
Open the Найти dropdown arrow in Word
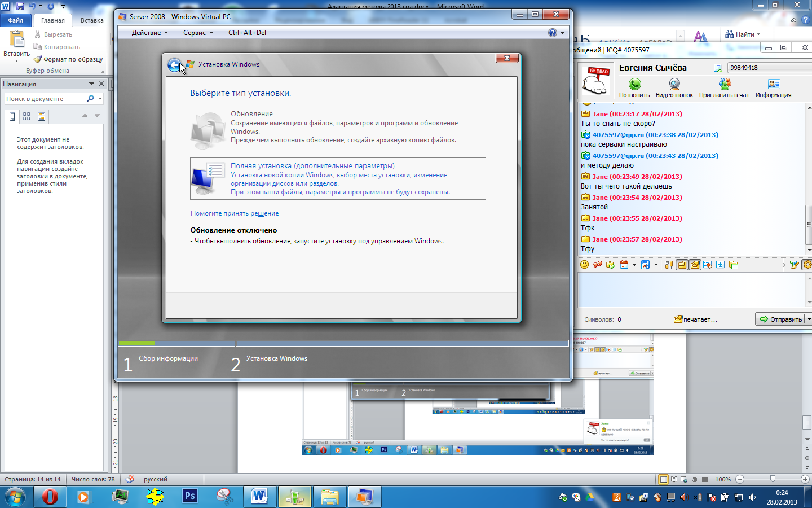tap(758, 34)
